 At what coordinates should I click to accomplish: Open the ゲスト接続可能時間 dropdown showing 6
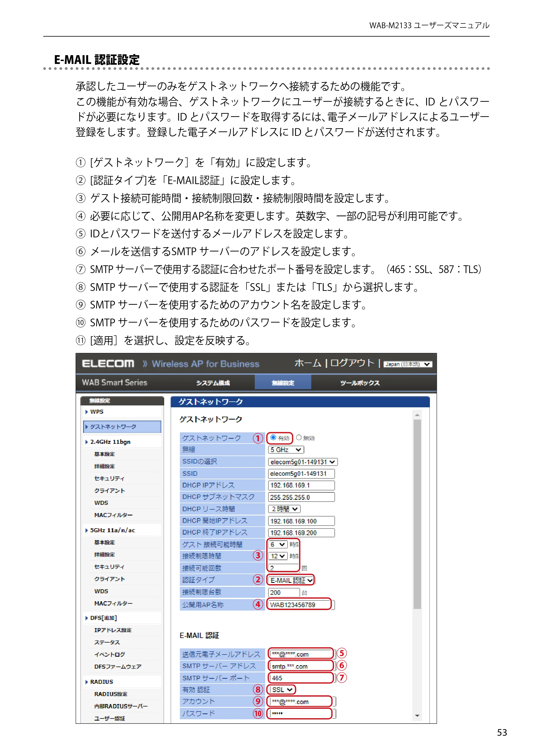(277, 544)
